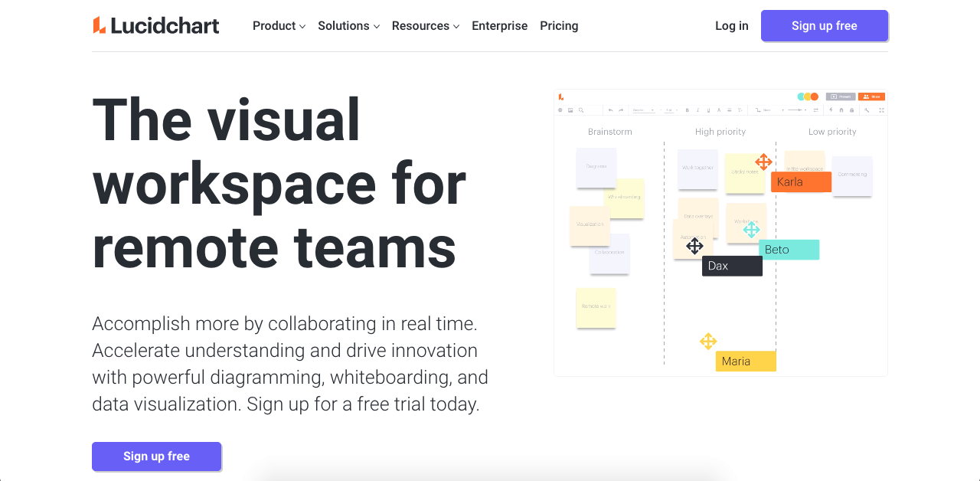Click the yellow collaborator avatar circle

tap(807, 97)
